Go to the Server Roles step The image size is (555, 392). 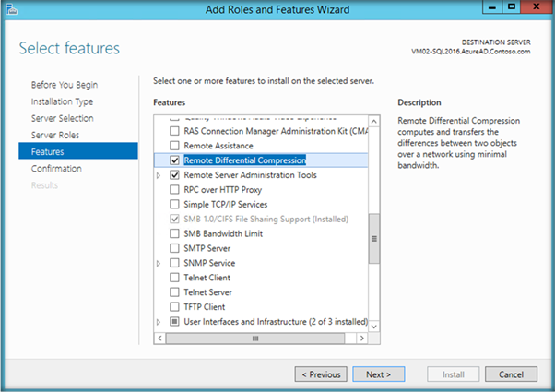pos(56,135)
